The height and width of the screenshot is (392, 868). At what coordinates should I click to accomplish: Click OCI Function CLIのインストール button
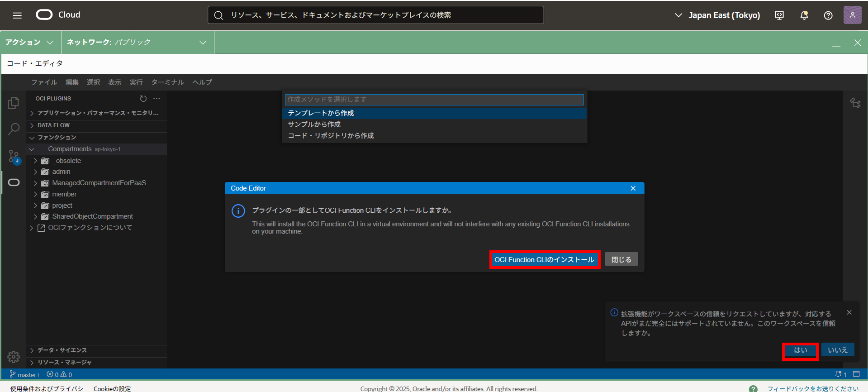click(545, 260)
